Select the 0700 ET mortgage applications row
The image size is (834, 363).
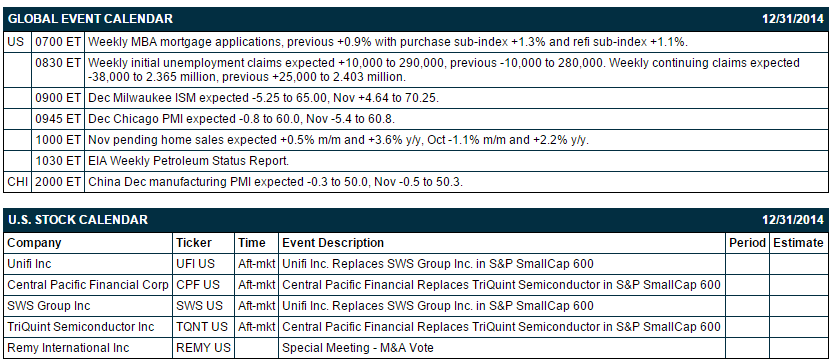tap(416, 42)
